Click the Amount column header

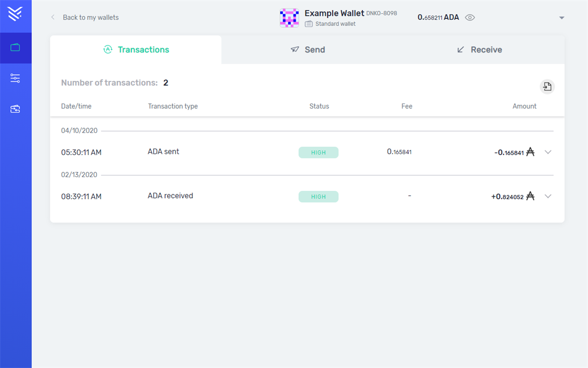525,106
